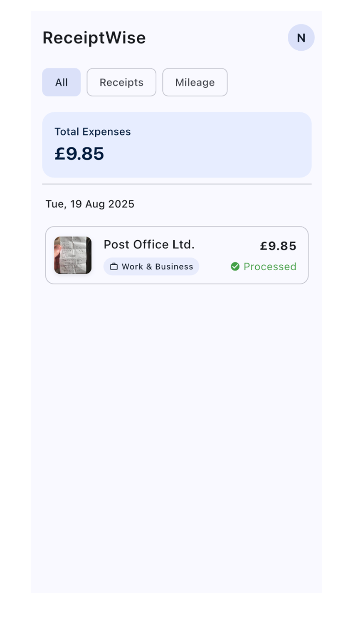Select the All filter tab

click(x=62, y=82)
